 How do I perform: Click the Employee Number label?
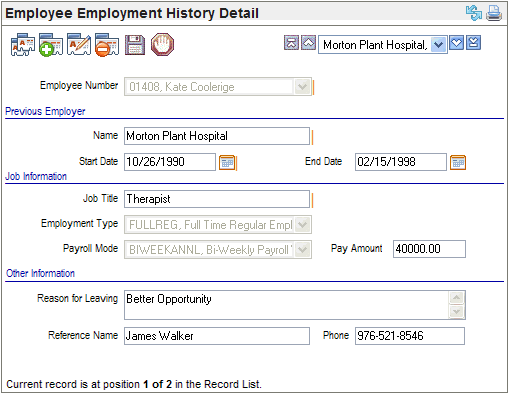79,85
